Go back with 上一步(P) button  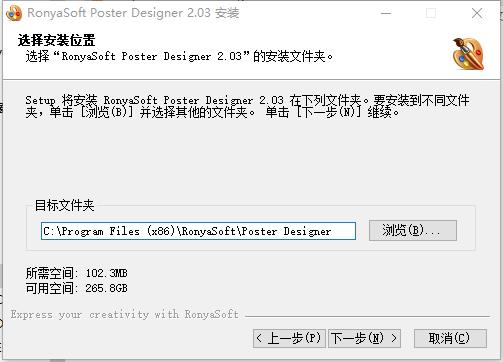(x=289, y=338)
